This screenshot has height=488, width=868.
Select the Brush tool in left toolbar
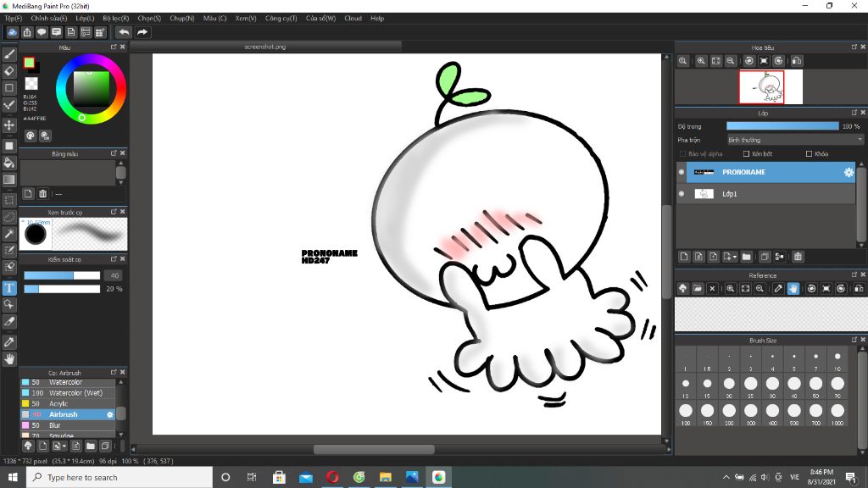[9, 54]
